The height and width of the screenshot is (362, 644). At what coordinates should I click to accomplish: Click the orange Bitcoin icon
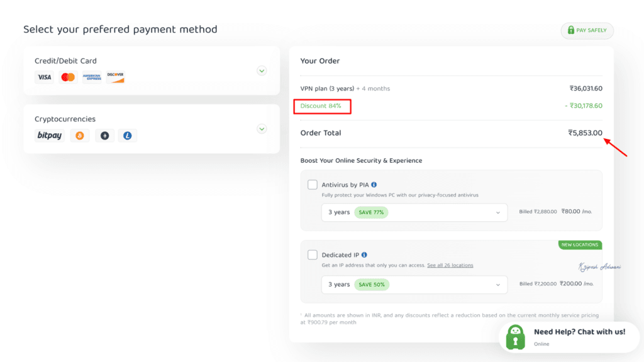80,136
